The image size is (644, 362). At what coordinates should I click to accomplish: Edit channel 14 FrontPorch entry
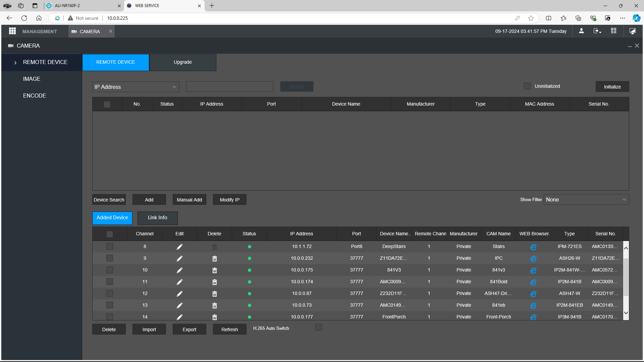pos(179,317)
